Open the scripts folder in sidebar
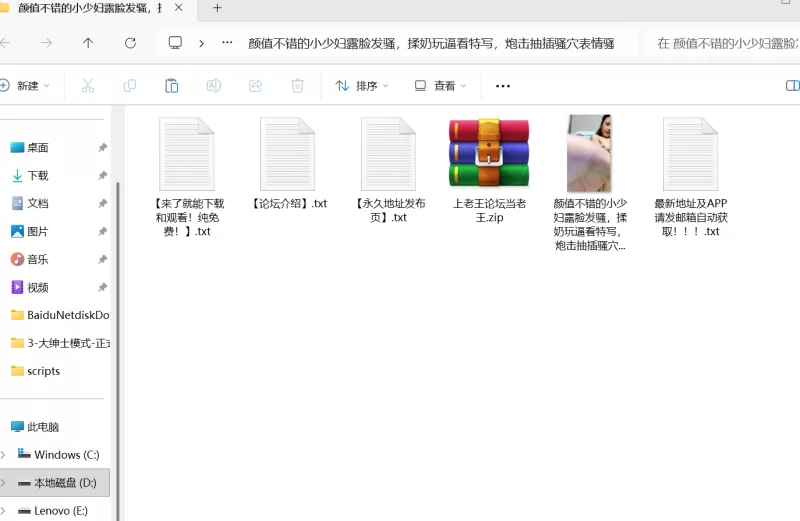 point(43,371)
